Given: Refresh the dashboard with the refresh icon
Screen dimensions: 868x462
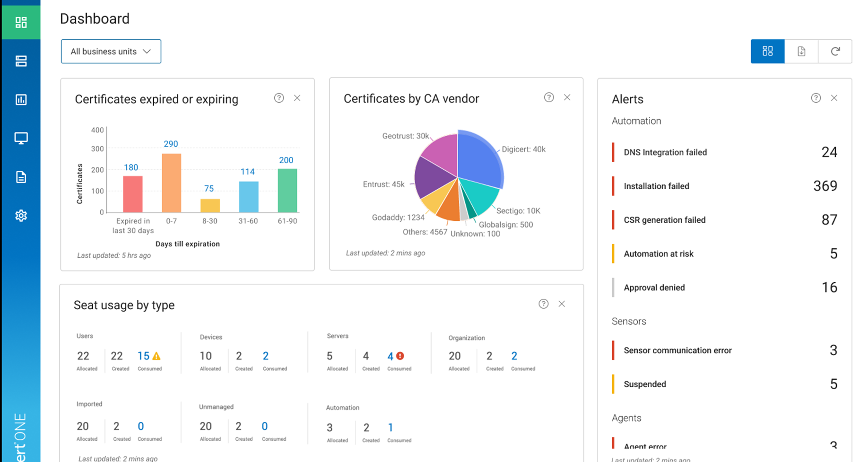Looking at the screenshot, I should pos(835,51).
